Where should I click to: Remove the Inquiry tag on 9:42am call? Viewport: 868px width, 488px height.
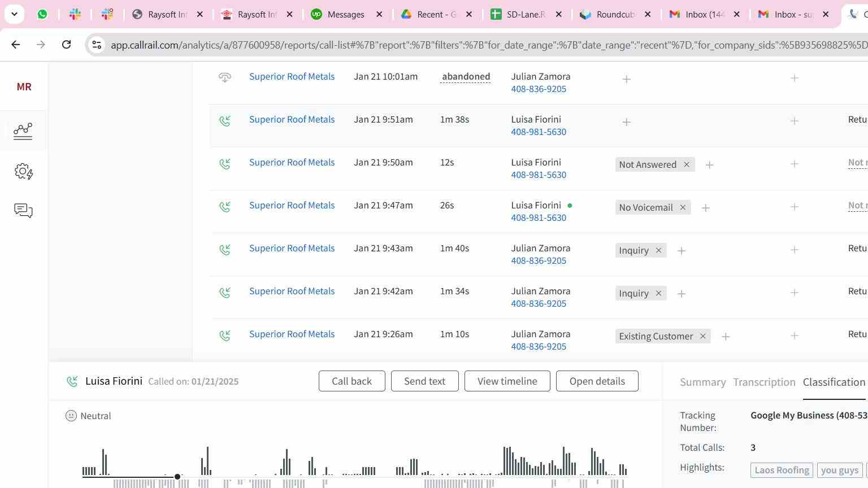click(x=658, y=293)
